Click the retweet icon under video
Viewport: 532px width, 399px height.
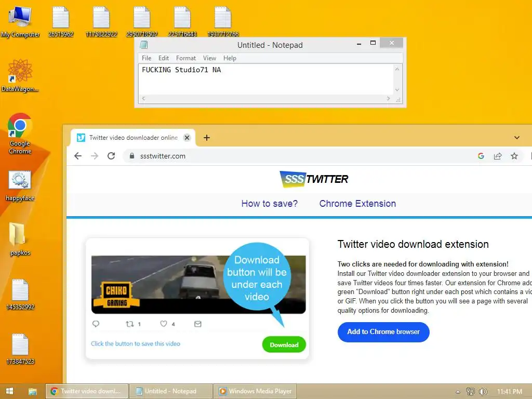[x=129, y=324]
